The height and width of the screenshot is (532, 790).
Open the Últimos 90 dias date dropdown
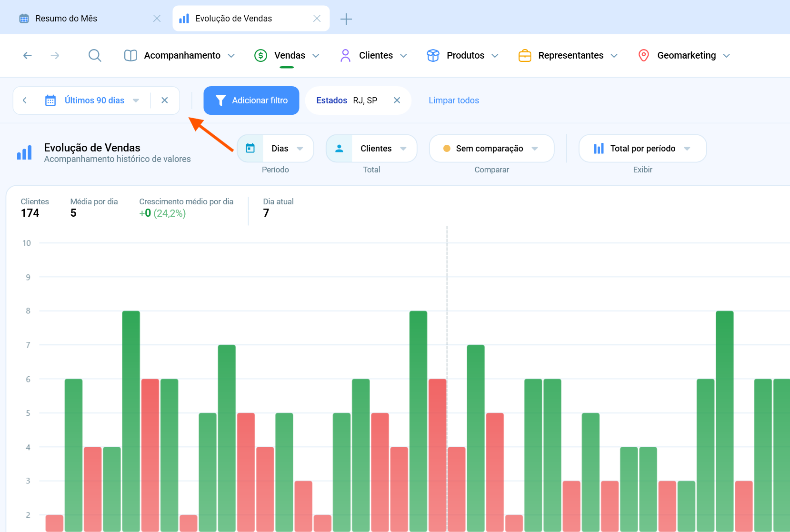pyautogui.click(x=94, y=100)
